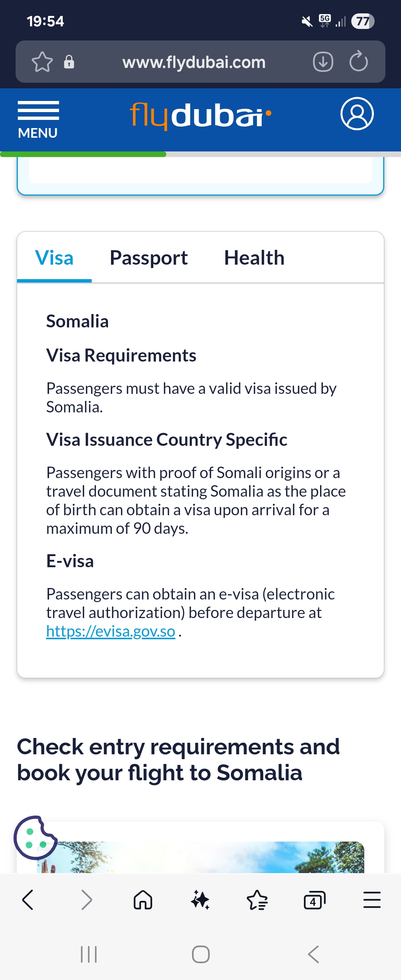The width and height of the screenshot is (401, 980).
Task: Open the evisa.gov.so link
Action: coord(110,631)
